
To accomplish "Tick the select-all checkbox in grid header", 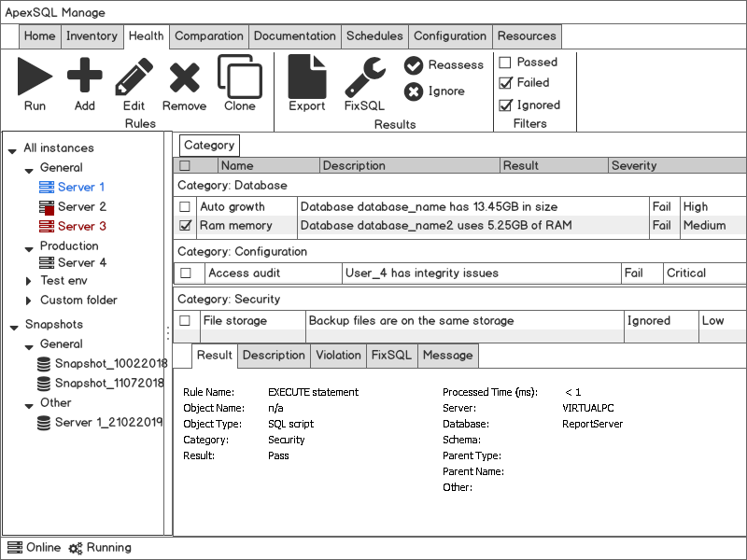I will point(185,166).
